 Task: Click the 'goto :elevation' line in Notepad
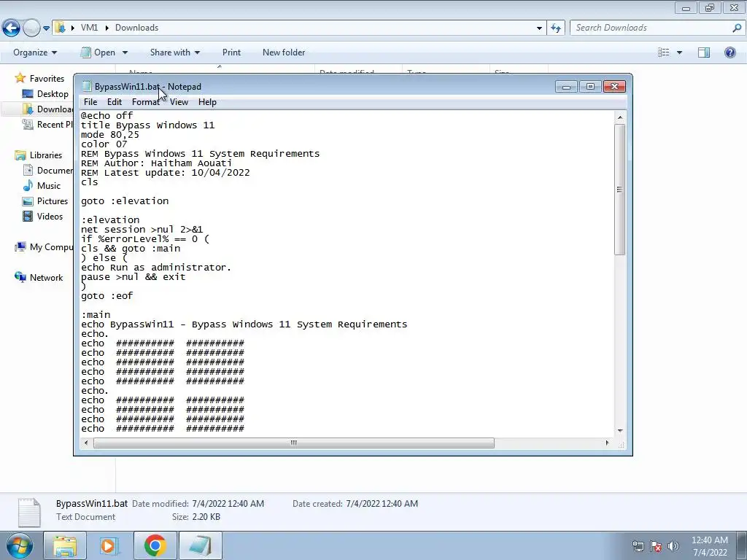(x=125, y=201)
